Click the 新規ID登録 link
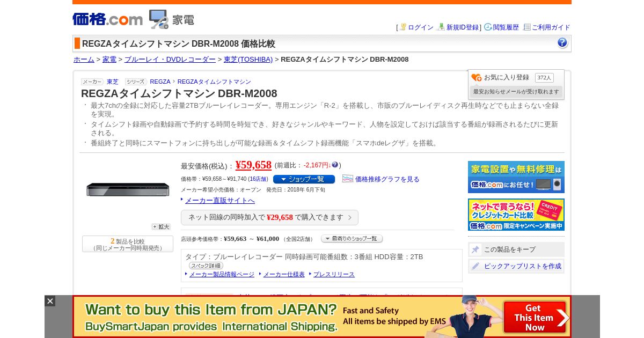 463,27
